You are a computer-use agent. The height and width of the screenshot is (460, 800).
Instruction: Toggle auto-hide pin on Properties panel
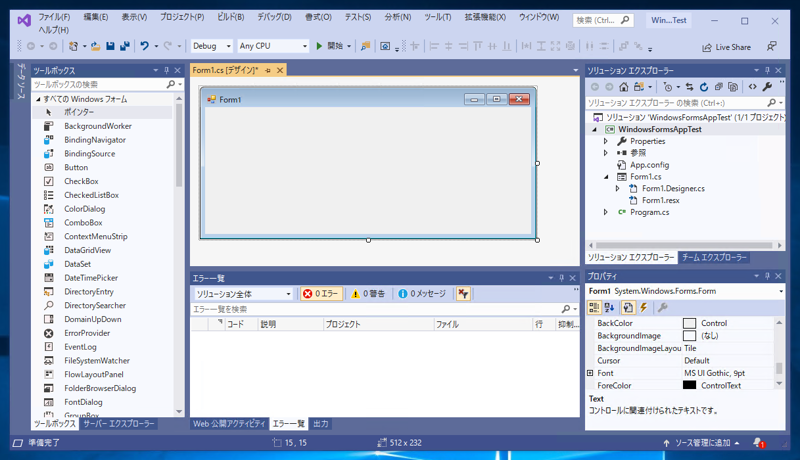click(x=767, y=276)
